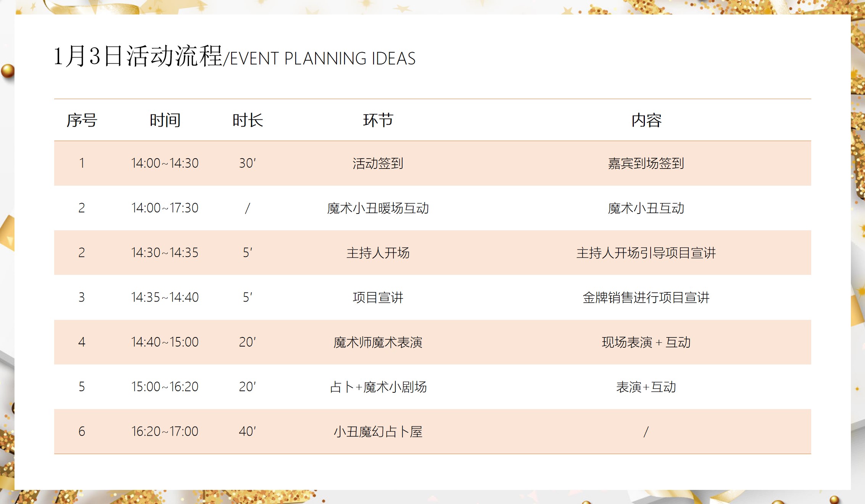Image resolution: width=865 pixels, height=504 pixels.
Task: Click the slash content in 小丑魔幻占卜屋 row
Action: [x=646, y=431]
